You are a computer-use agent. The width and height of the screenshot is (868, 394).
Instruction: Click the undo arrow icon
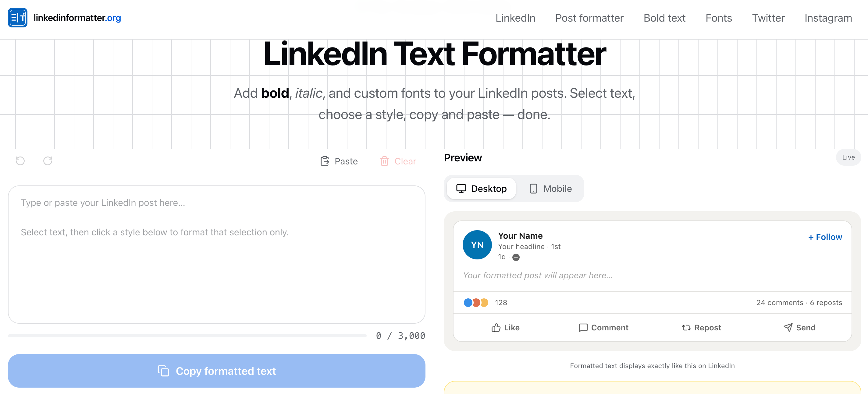point(20,161)
